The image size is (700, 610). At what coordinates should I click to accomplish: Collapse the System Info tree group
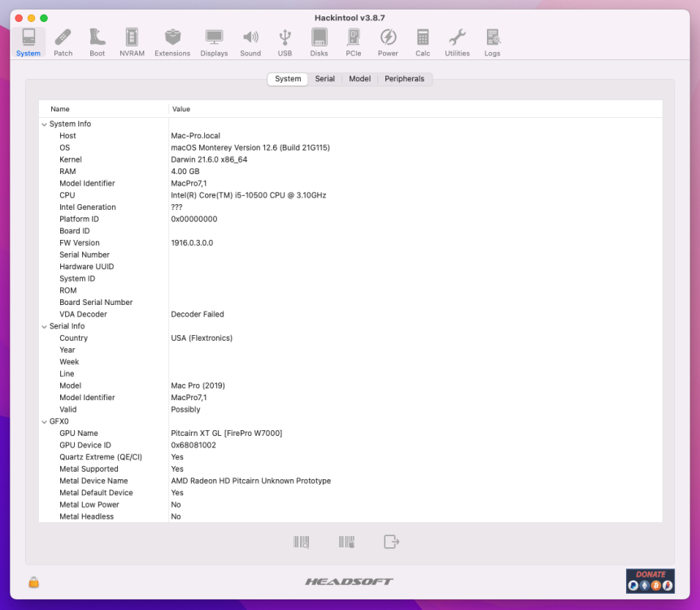pos(44,124)
